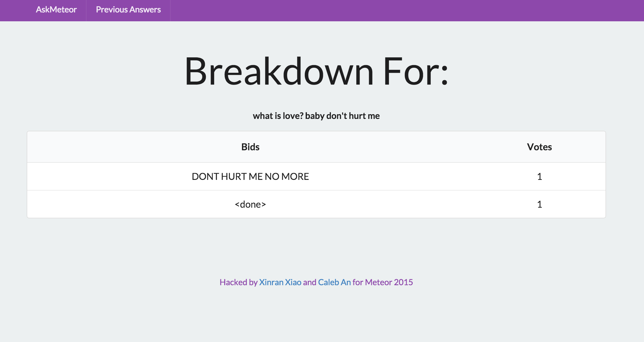Click the 'what is love?' phrase
The height and width of the screenshot is (342, 644).
point(278,116)
